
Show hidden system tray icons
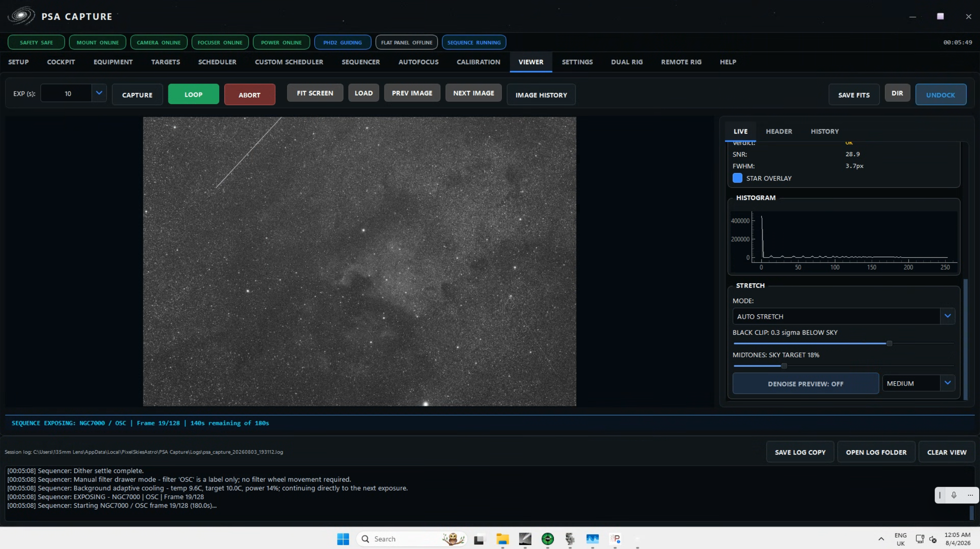pyautogui.click(x=881, y=539)
